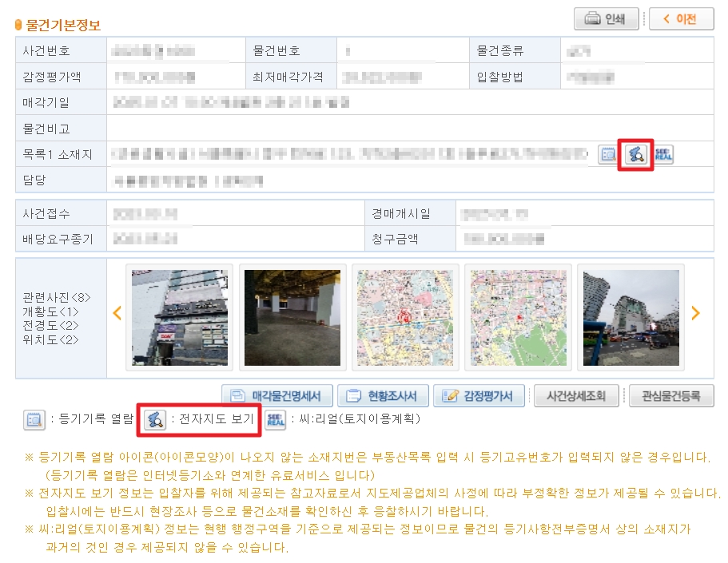Screen dimensions: 728x563
Task: Click the 목록1 소재지 label cell
Action: coord(62,154)
